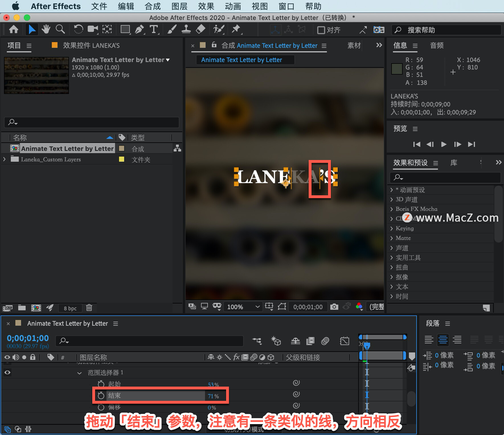Select the Home icon in toolbar
The width and height of the screenshot is (504, 435).
click(x=14, y=29)
